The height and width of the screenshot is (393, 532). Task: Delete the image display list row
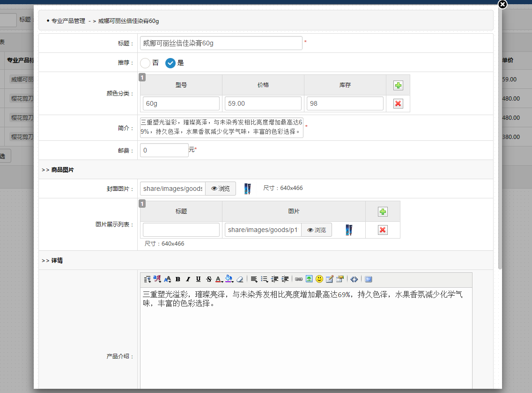(x=383, y=230)
